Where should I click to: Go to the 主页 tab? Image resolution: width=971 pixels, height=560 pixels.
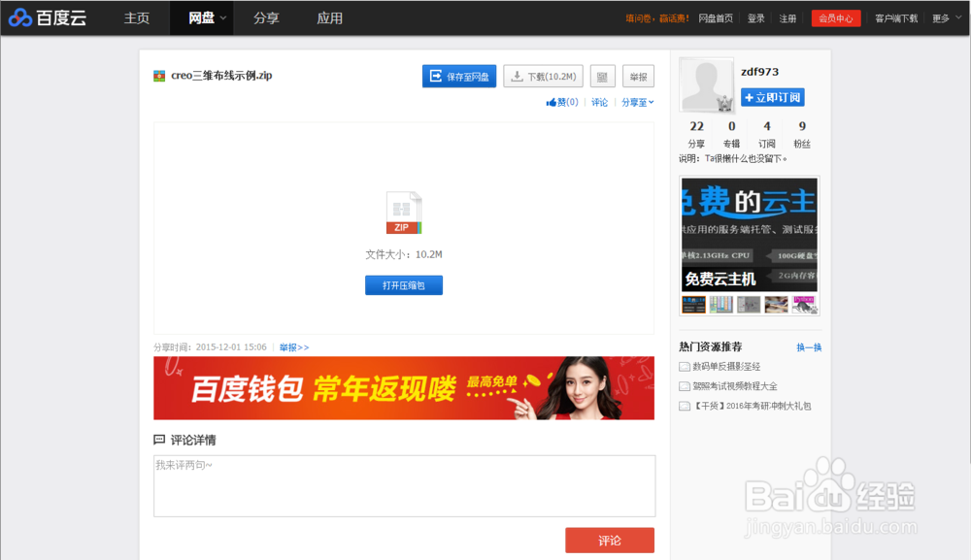pos(136,17)
